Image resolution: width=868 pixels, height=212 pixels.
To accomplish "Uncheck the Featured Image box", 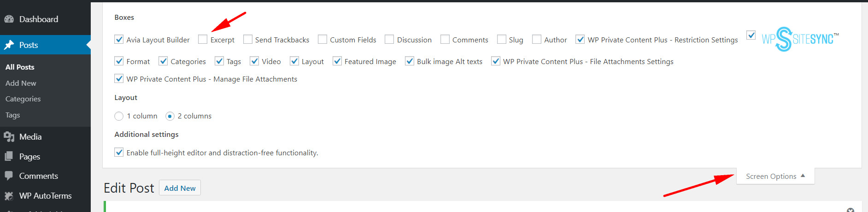I will (x=337, y=61).
